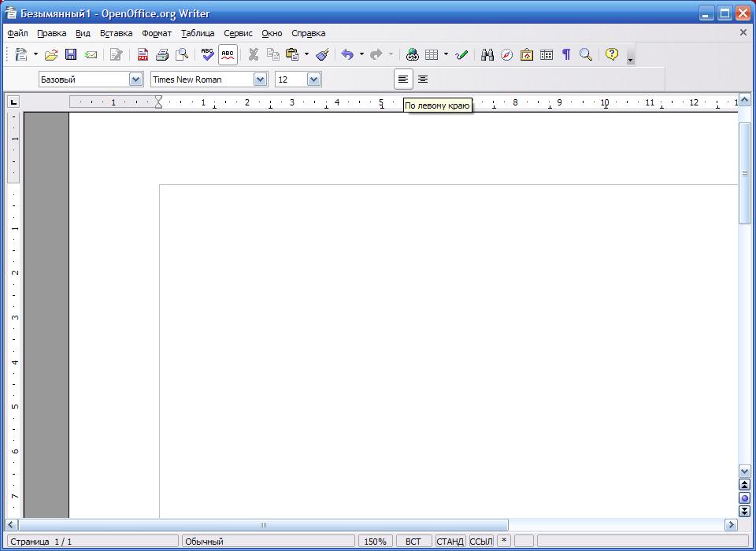
Task: Click the Copy icon
Action: coord(273,54)
